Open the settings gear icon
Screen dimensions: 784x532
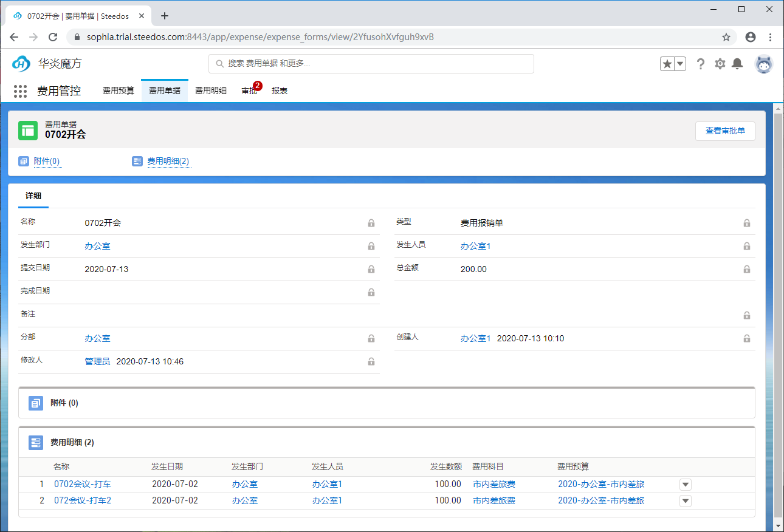pyautogui.click(x=720, y=63)
